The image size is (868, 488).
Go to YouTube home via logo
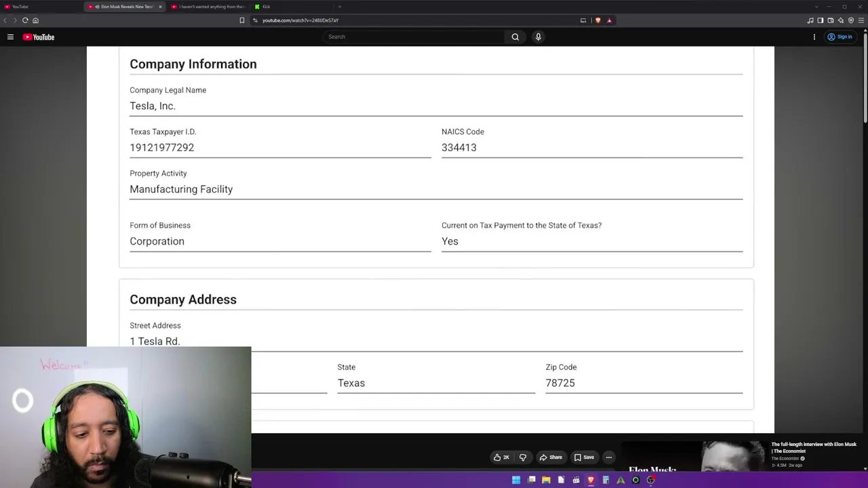[39, 37]
